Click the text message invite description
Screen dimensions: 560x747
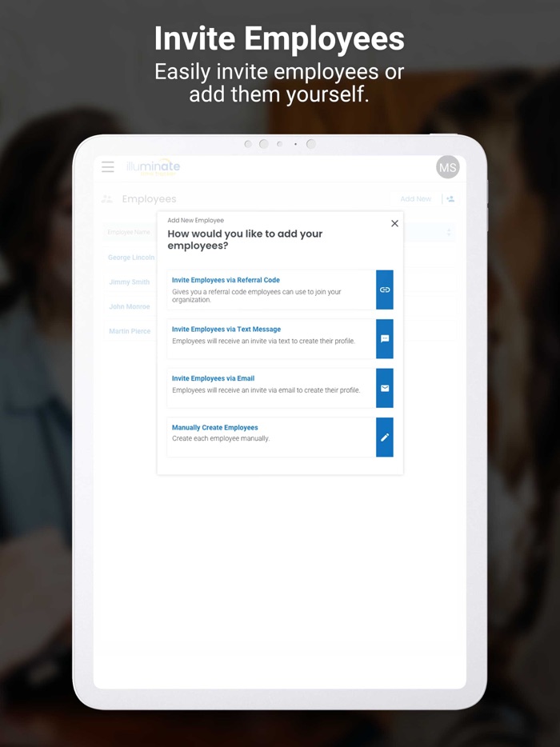click(263, 341)
